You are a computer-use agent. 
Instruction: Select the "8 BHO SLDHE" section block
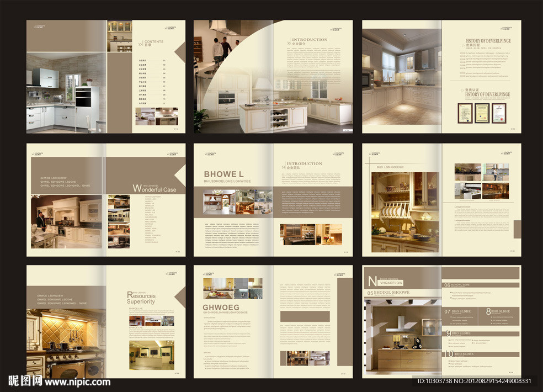tap(499, 316)
